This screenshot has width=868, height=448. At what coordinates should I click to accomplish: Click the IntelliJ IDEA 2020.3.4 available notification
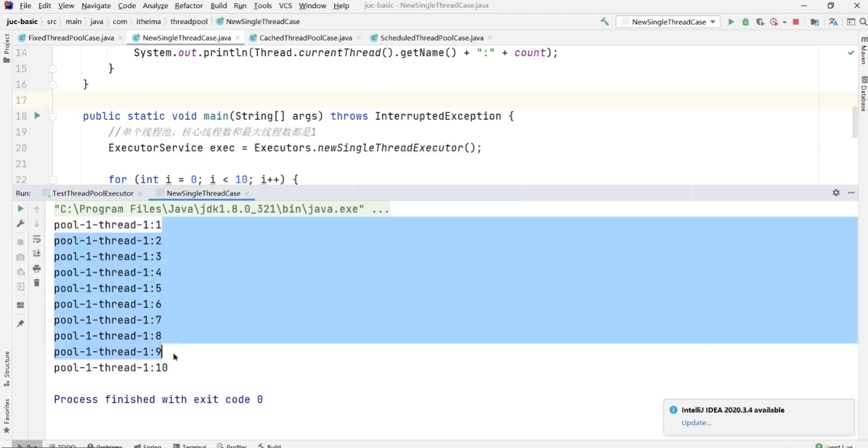tap(759, 417)
